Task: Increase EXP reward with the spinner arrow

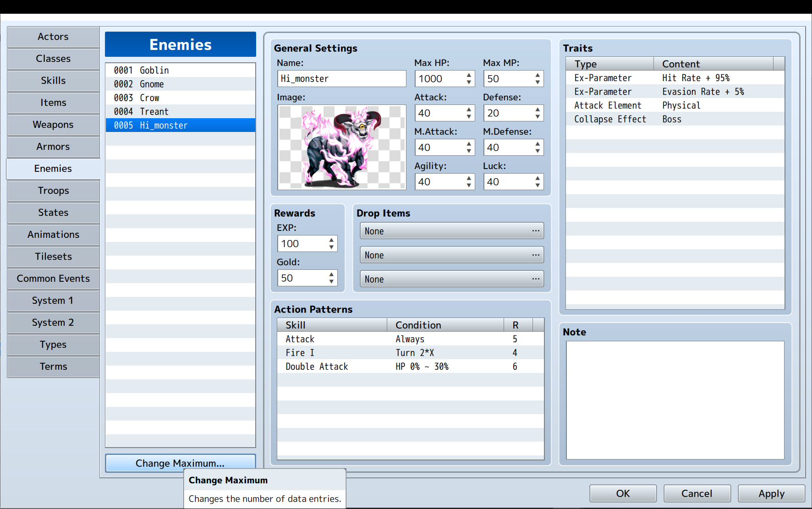Action: [331, 240]
